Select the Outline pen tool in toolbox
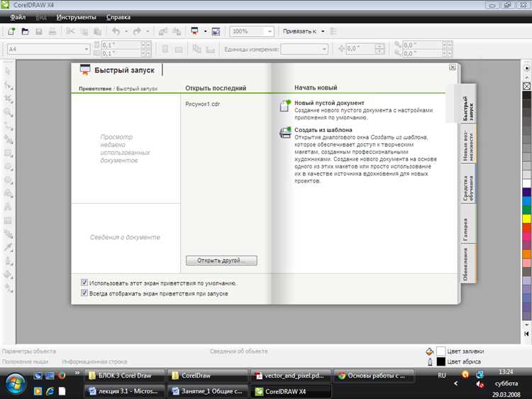 pyautogui.click(x=8, y=261)
